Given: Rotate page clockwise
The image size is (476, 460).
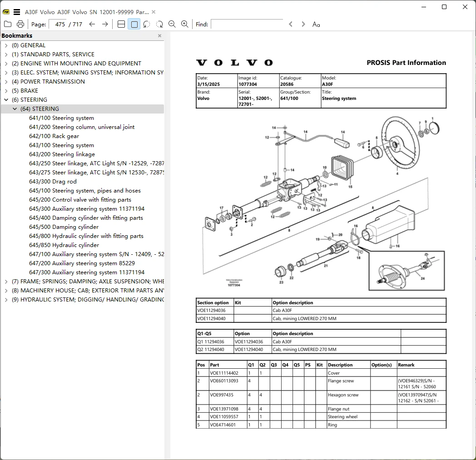Looking at the screenshot, I should [x=159, y=24].
